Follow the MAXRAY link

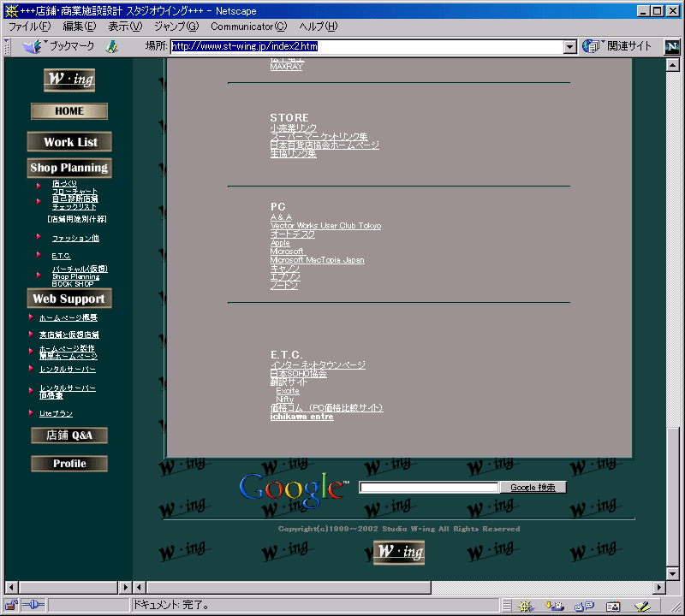(287, 67)
